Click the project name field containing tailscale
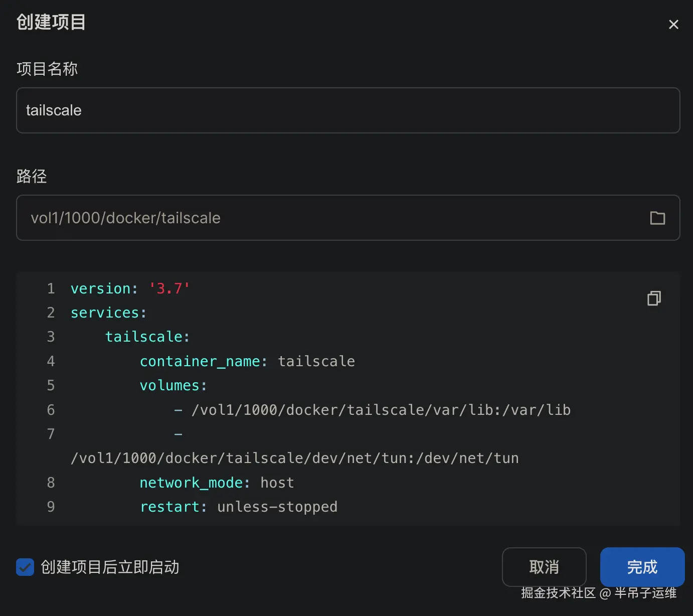693x616 pixels. (x=348, y=110)
